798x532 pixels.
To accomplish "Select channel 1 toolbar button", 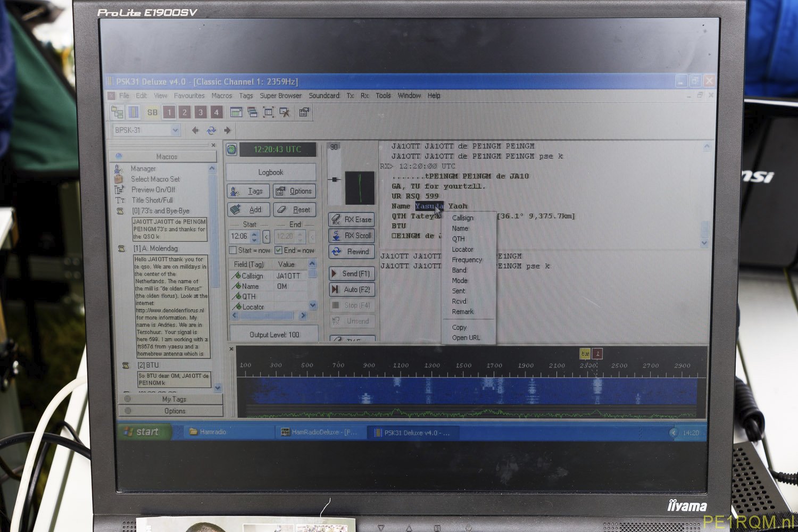I will (169, 112).
